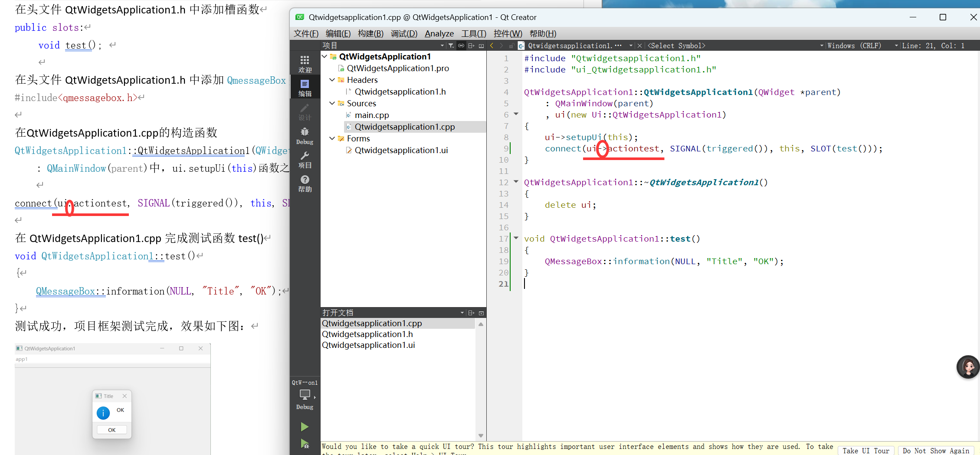Select QtWidgetsApplication1.pro in the tree
Image resolution: width=980 pixels, height=455 pixels.
point(398,68)
